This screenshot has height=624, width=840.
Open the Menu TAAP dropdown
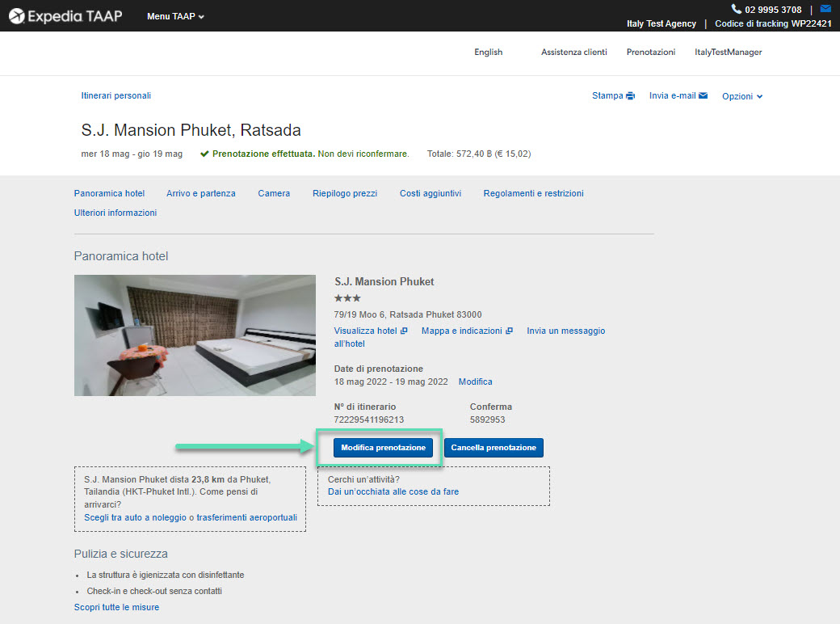pos(176,17)
